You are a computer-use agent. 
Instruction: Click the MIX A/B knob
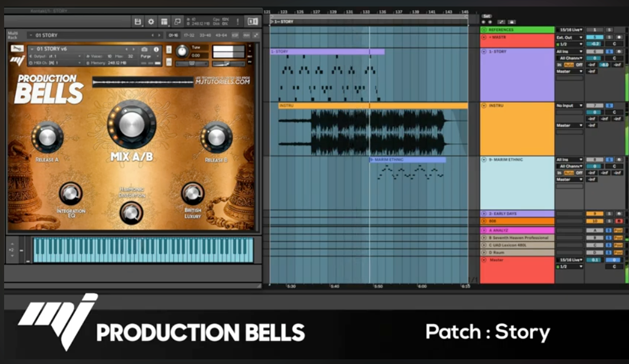pyautogui.click(x=131, y=124)
